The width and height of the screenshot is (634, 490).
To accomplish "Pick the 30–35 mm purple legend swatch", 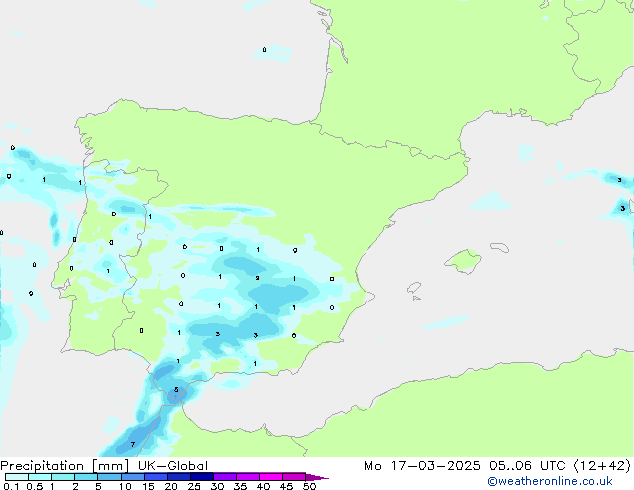I will [225, 477].
